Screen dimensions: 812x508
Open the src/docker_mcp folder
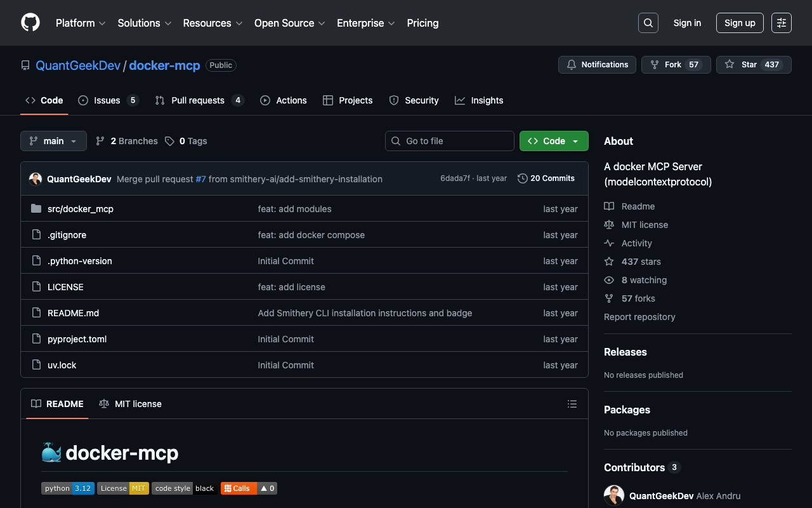coord(80,209)
